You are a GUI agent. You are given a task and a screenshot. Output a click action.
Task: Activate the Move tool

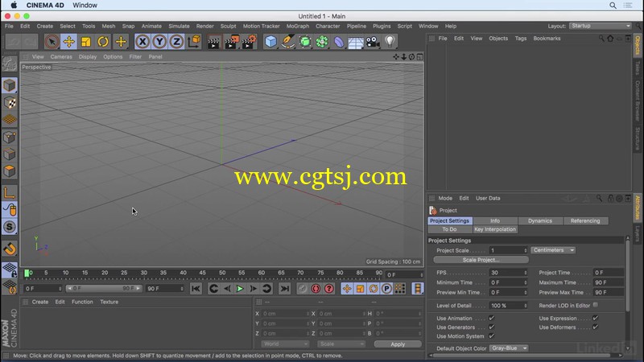[69, 42]
